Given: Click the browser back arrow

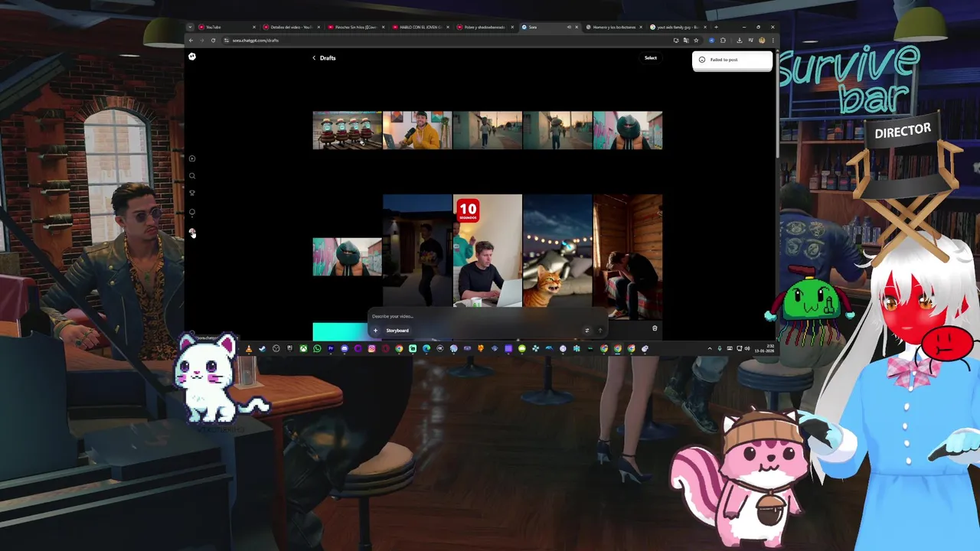Looking at the screenshot, I should coord(191,40).
